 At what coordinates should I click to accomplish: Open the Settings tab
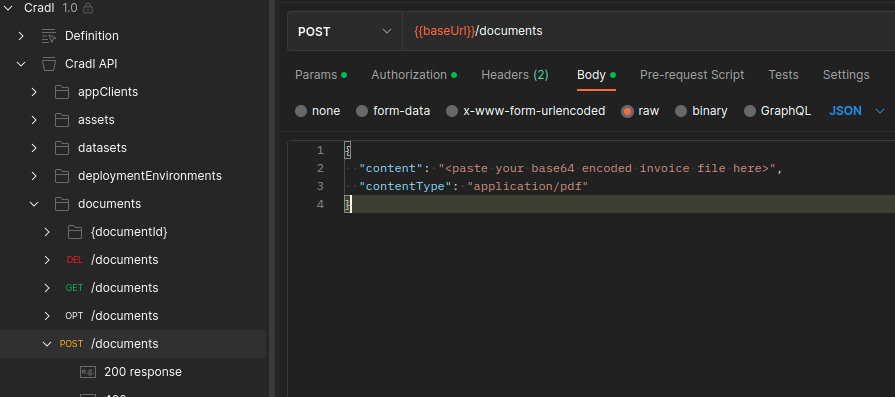[846, 75]
